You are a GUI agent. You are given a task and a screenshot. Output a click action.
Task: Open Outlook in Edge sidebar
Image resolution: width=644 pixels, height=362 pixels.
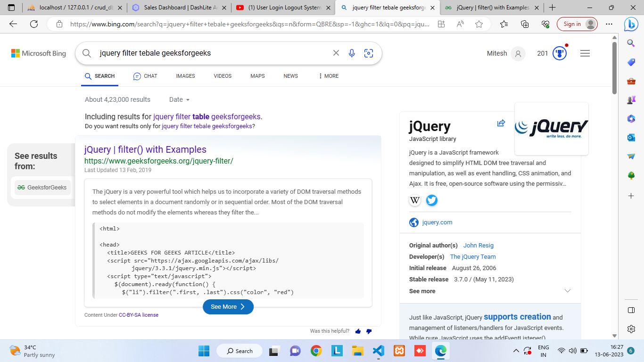[631, 138]
